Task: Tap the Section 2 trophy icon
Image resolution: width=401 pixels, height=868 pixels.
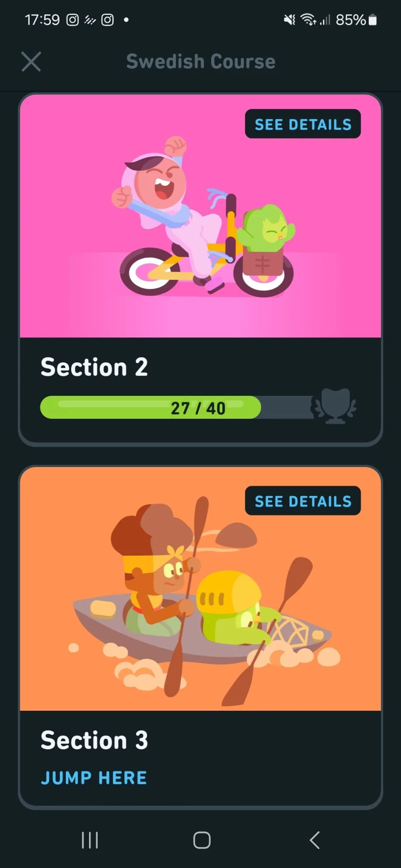Action: point(335,406)
